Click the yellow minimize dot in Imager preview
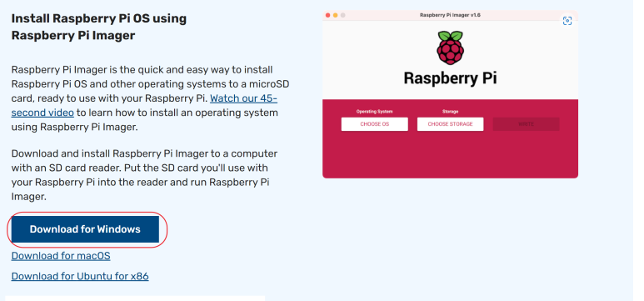644x301 pixels. [x=335, y=15]
